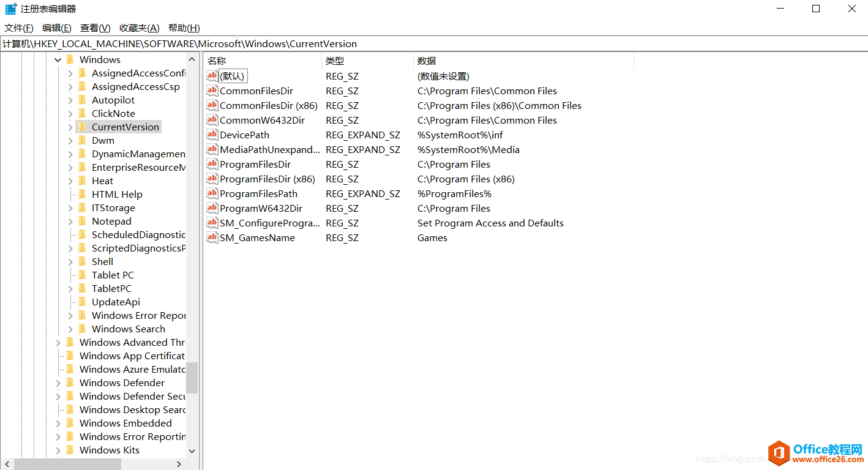Select the Windows Embedded key
This screenshot has height=470, width=868.
click(125, 423)
